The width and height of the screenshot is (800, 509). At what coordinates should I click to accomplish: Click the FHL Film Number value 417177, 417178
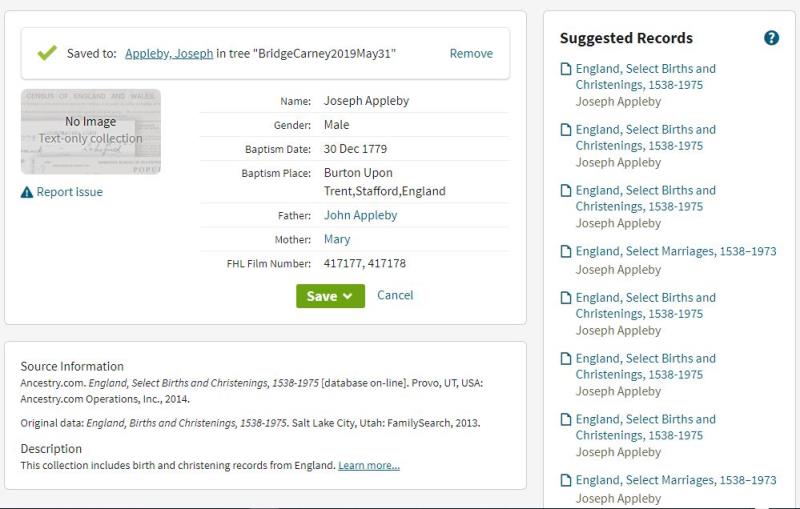[x=365, y=264]
